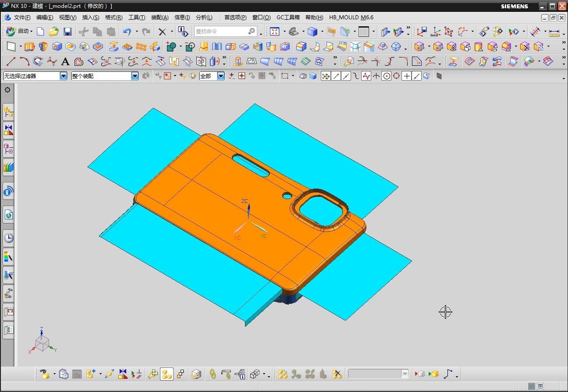Toggle the Snap to End Point option
This screenshot has height=392, width=568.
point(336,76)
